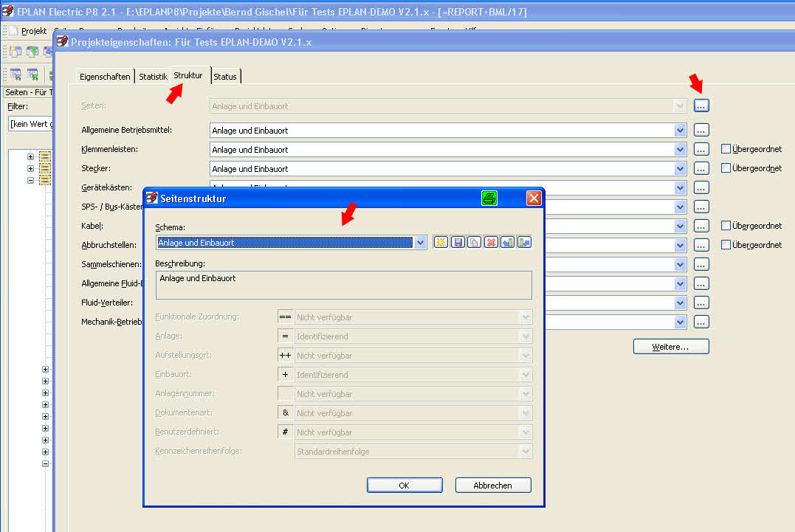Switch to the Statistik tab
Image resolution: width=795 pixels, height=532 pixels.
pyautogui.click(x=153, y=77)
